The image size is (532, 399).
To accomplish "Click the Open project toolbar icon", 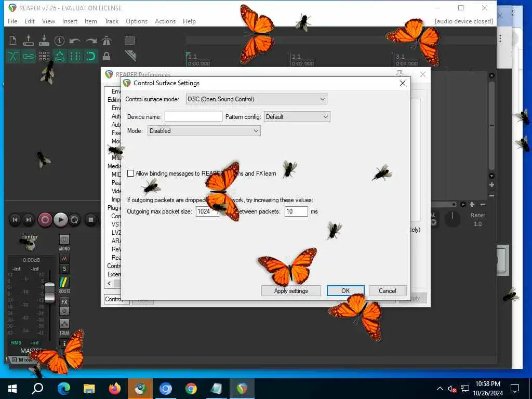I will (x=29, y=41).
